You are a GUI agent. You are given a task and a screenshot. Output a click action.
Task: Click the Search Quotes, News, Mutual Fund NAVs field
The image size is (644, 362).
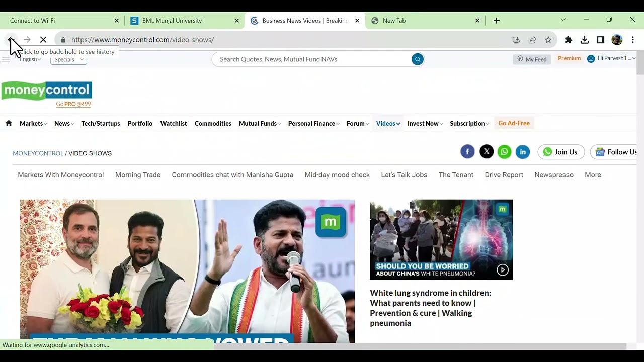312,59
